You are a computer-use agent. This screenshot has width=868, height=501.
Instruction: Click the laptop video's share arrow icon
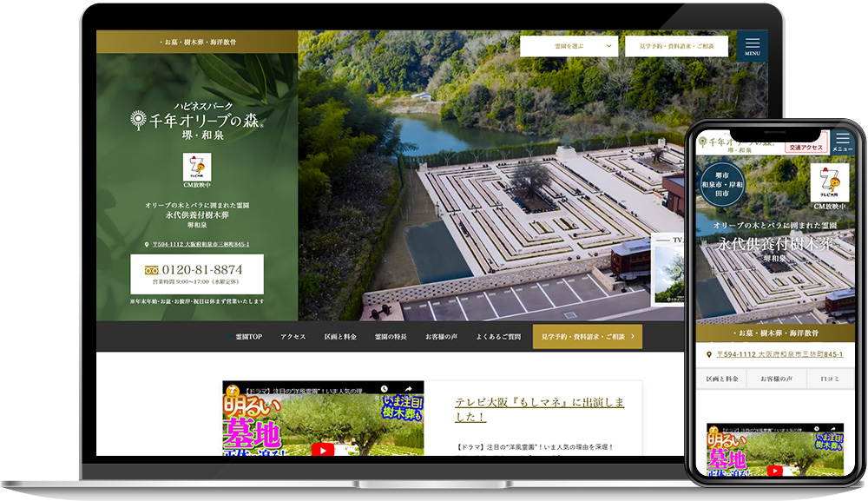[408, 389]
